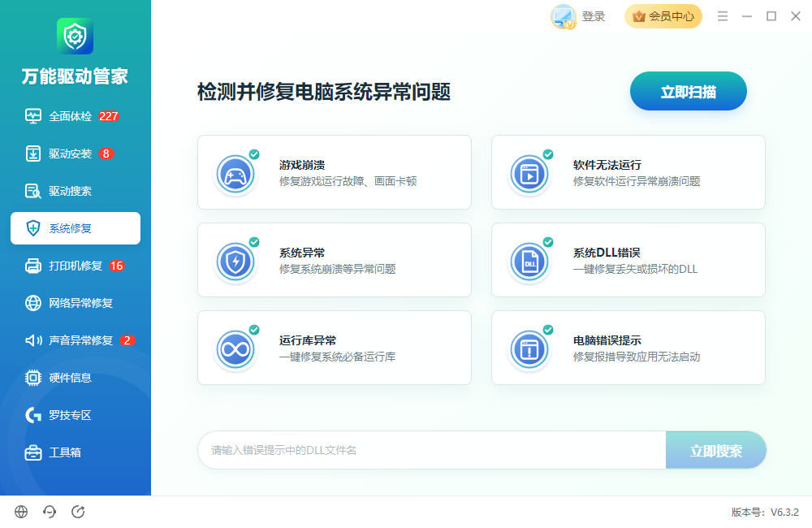This screenshot has width=812, height=528.
Task: View 硬件信息 hardware info
Action: tap(76, 378)
